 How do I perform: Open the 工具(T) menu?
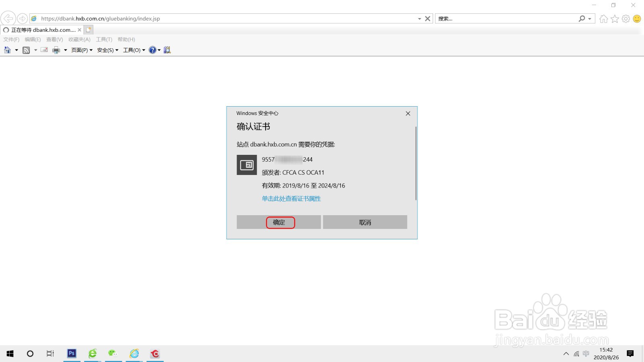(x=104, y=39)
